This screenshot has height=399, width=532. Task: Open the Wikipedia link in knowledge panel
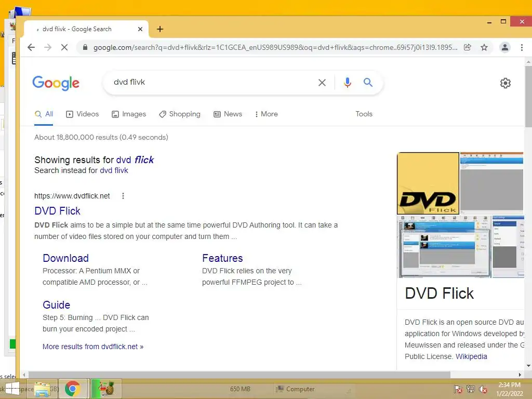pyautogui.click(x=471, y=356)
